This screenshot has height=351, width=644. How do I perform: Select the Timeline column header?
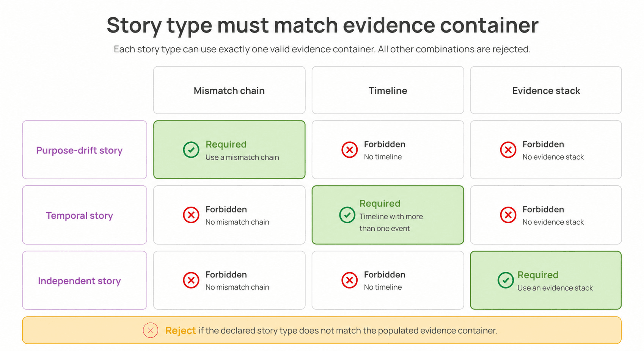pyautogui.click(x=388, y=90)
